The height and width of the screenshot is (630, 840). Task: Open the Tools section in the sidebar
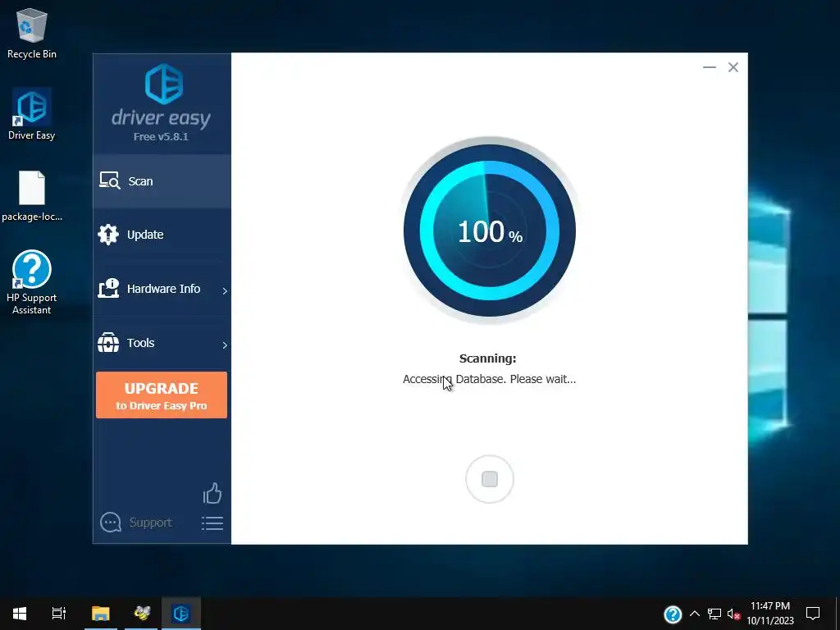[162, 343]
